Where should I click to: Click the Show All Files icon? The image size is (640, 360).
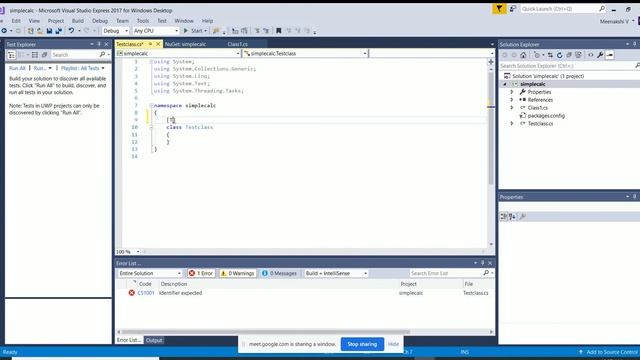click(x=578, y=55)
